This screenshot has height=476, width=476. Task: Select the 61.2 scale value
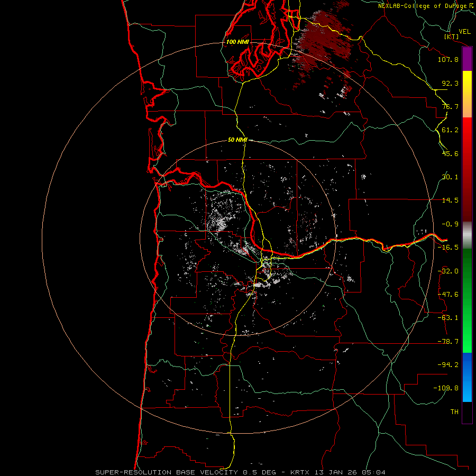coord(450,130)
